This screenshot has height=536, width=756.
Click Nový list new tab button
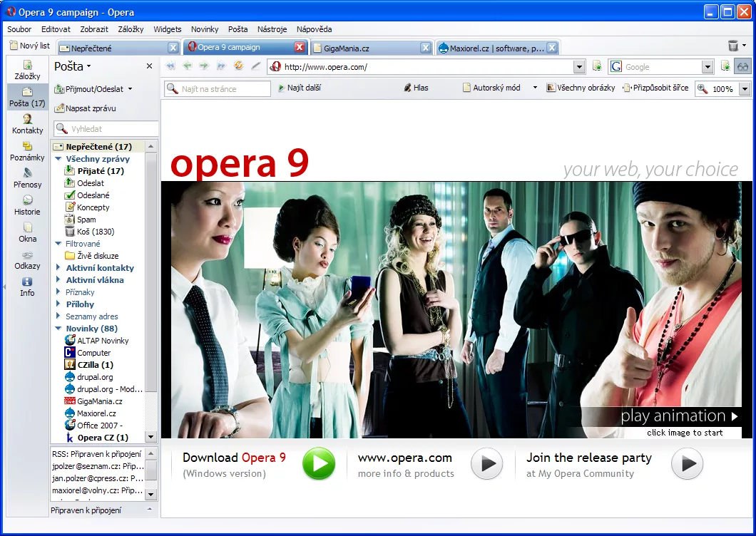click(30, 46)
